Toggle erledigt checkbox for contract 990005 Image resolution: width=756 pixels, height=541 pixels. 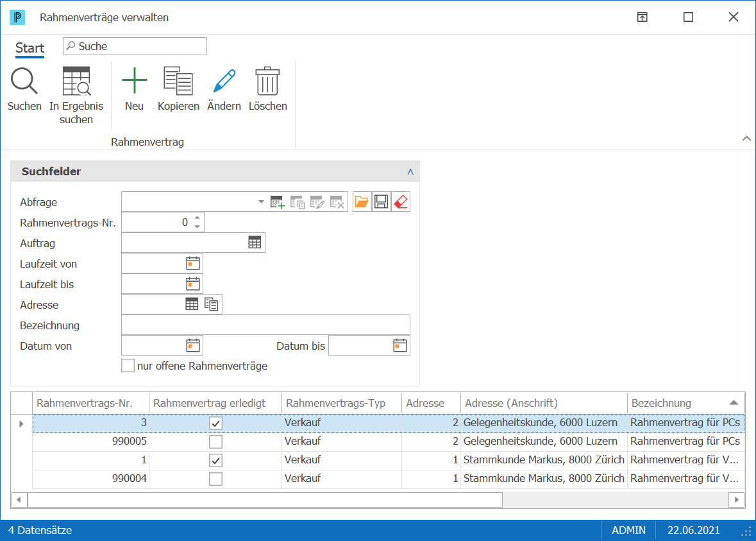[x=215, y=442]
